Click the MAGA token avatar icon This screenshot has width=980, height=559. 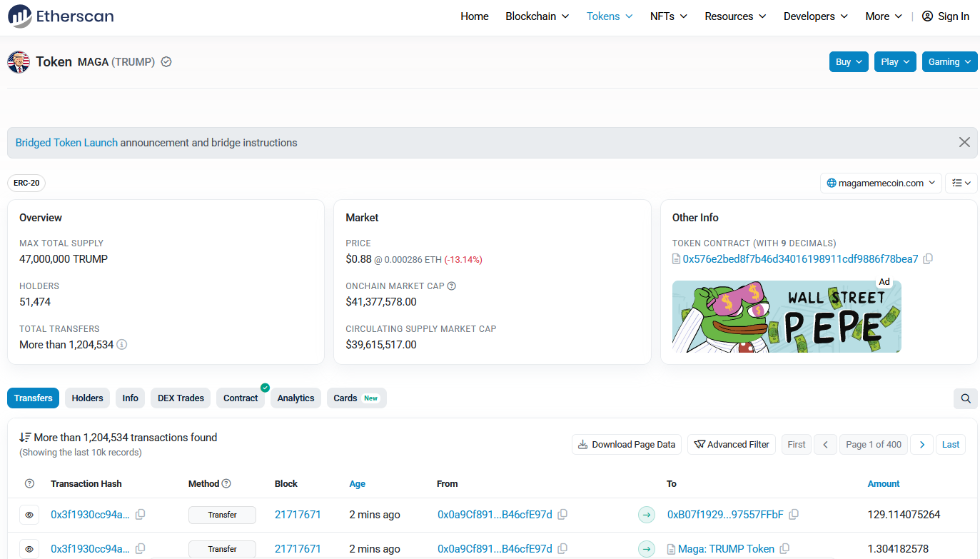click(x=19, y=62)
